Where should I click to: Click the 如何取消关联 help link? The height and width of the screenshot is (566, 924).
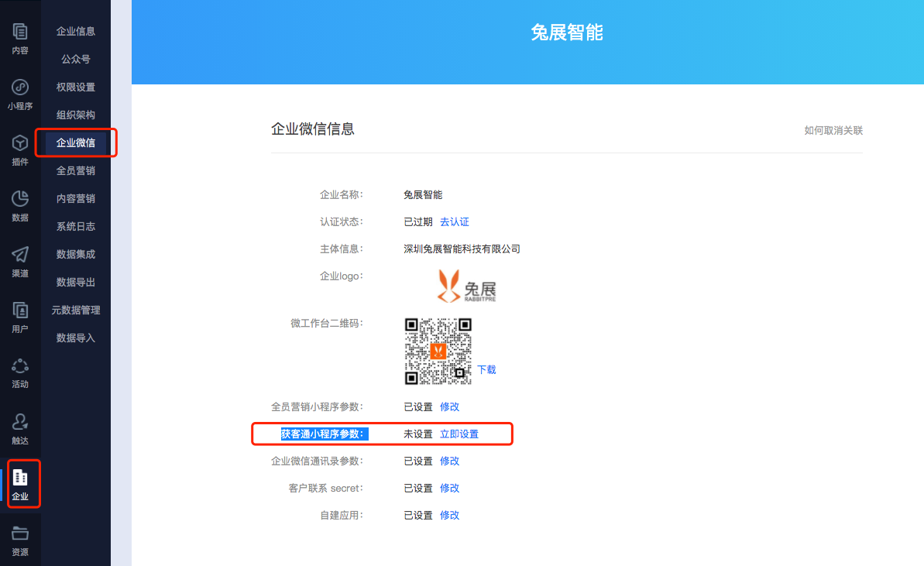[833, 130]
